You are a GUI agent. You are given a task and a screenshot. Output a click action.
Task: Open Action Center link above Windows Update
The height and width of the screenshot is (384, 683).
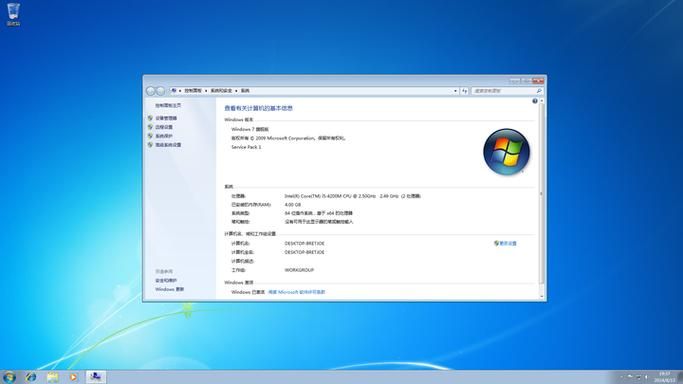coord(166,280)
